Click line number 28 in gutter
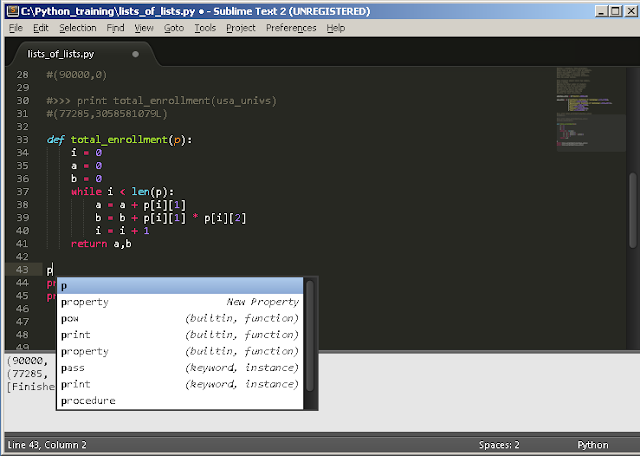The image size is (640, 456). pyautogui.click(x=22, y=75)
